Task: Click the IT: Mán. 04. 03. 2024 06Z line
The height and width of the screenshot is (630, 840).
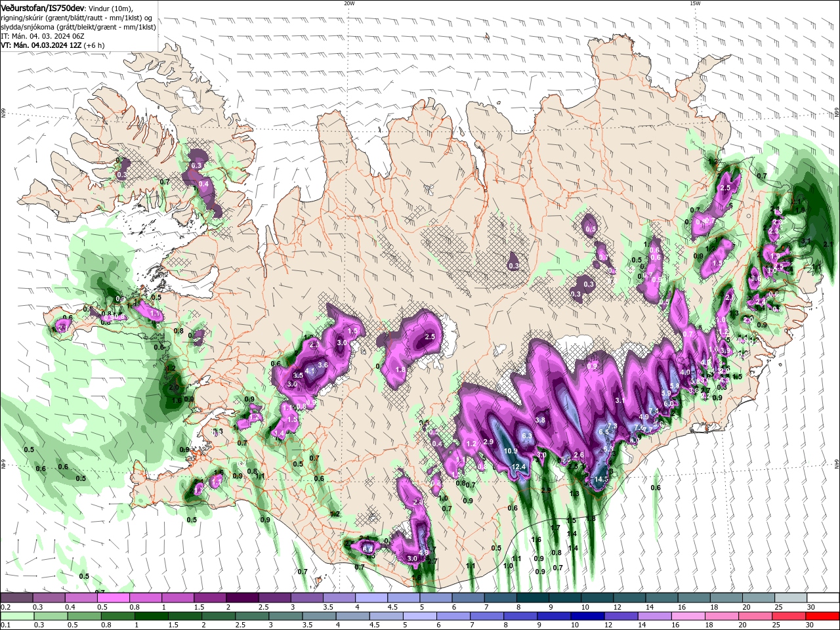Action: coord(44,36)
